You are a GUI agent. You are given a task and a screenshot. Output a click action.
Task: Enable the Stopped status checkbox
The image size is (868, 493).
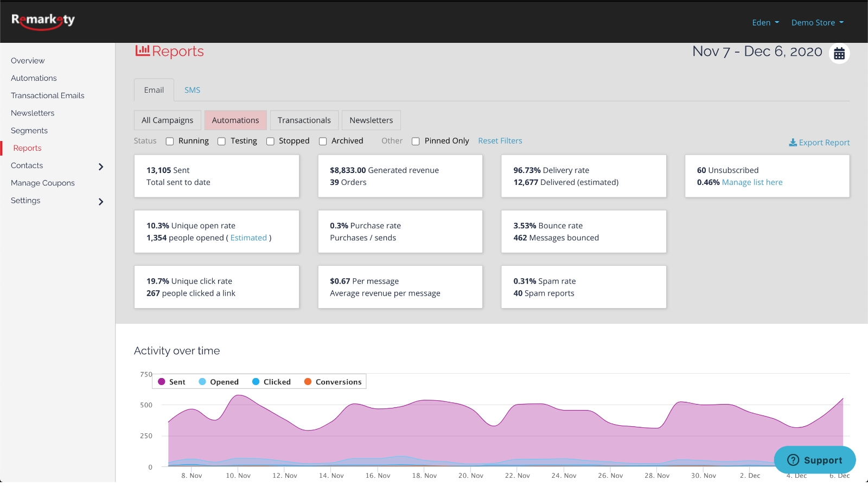(x=270, y=141)
